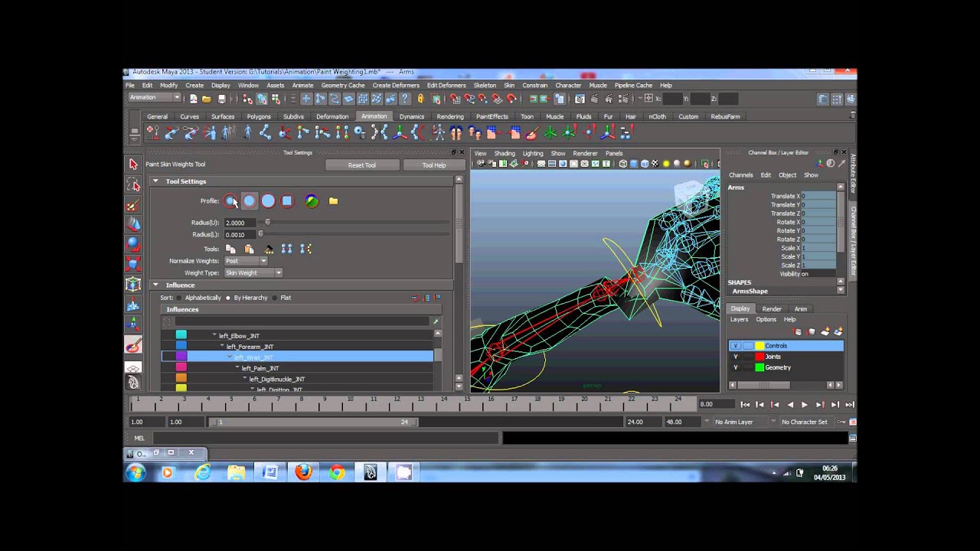
Task: Go to end of playback range
Action: (x=849, y=404)
